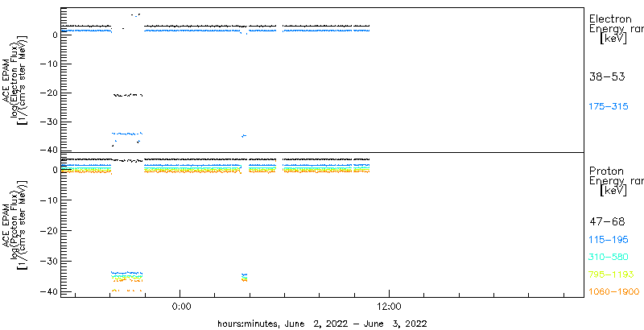Click the -20 tick label on proton panel
This screenshot has width=644, height=330.
click(48, 231)
